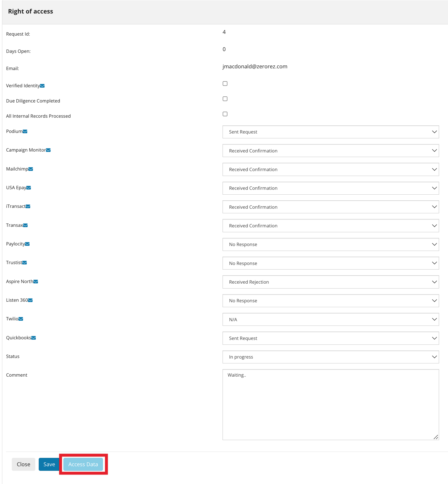Click the envelope icon beside Listen 360
Viewport: 448px width, 484px height.
30,300
